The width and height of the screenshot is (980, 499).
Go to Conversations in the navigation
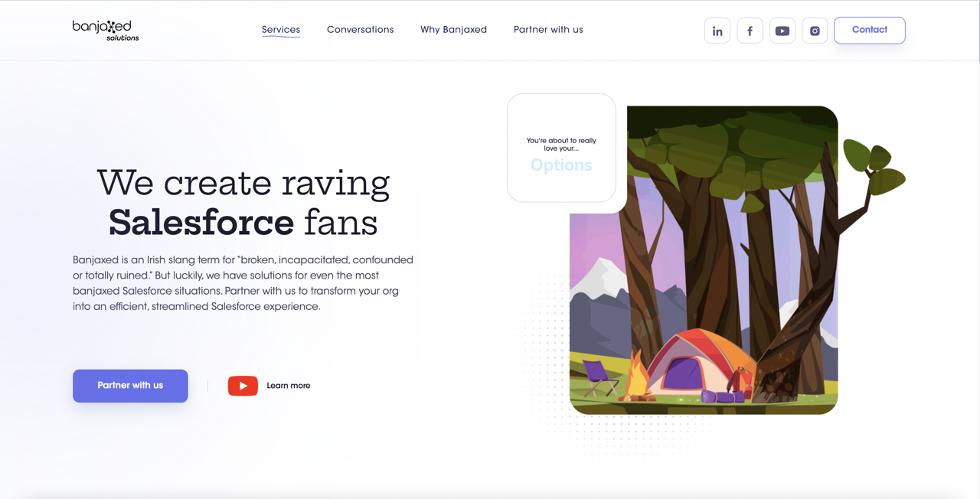(360, 30)
